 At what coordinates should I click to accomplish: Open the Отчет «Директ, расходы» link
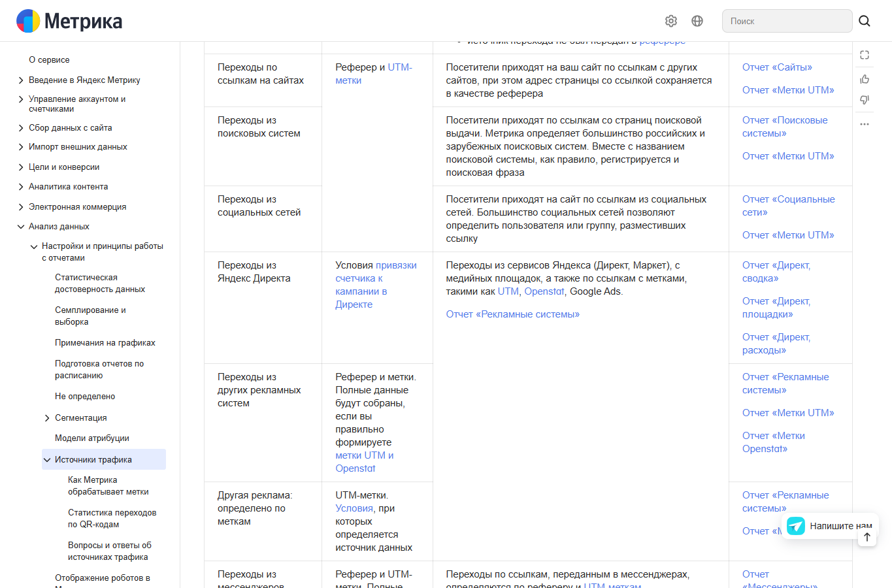(776, 344)
